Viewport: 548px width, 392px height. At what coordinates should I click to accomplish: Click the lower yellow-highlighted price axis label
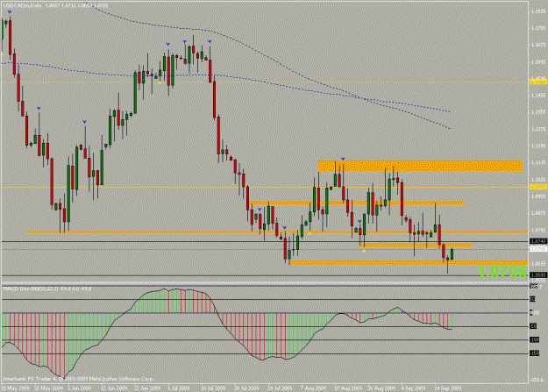pos(538,187)
